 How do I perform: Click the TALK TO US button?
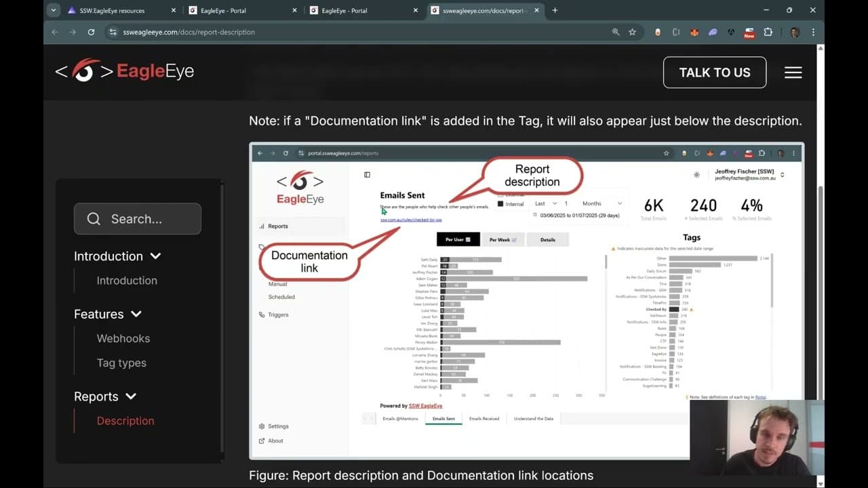(715, 73)
